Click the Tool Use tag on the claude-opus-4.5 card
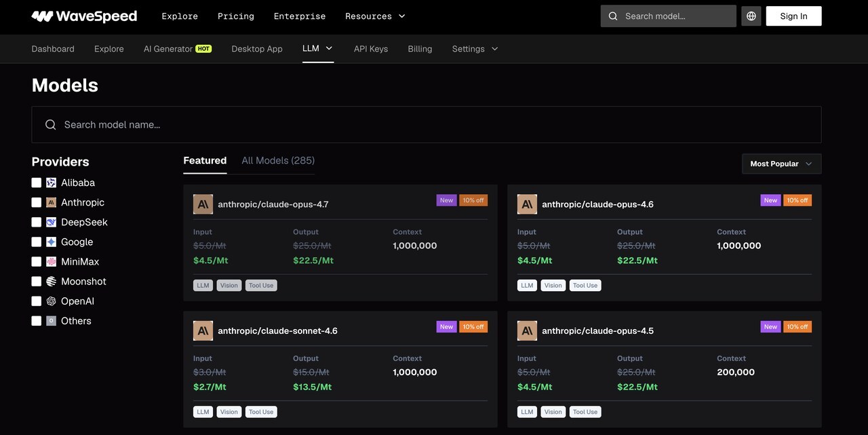 [x=585, y=412]
